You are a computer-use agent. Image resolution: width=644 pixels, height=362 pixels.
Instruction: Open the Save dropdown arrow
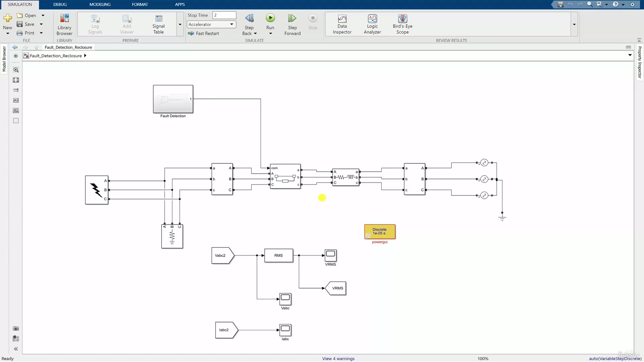point(41,24)
